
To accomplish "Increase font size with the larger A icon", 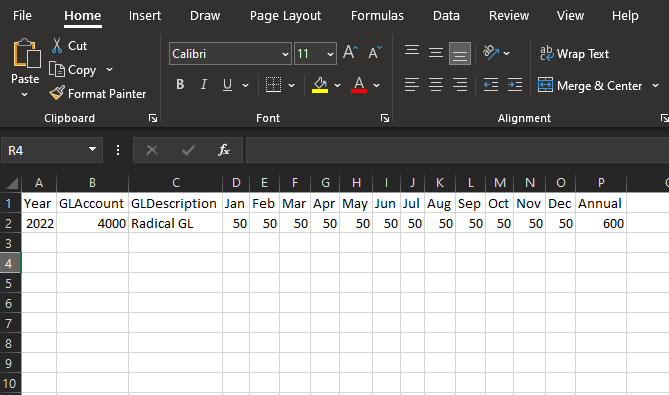I will tap(350, 53).
